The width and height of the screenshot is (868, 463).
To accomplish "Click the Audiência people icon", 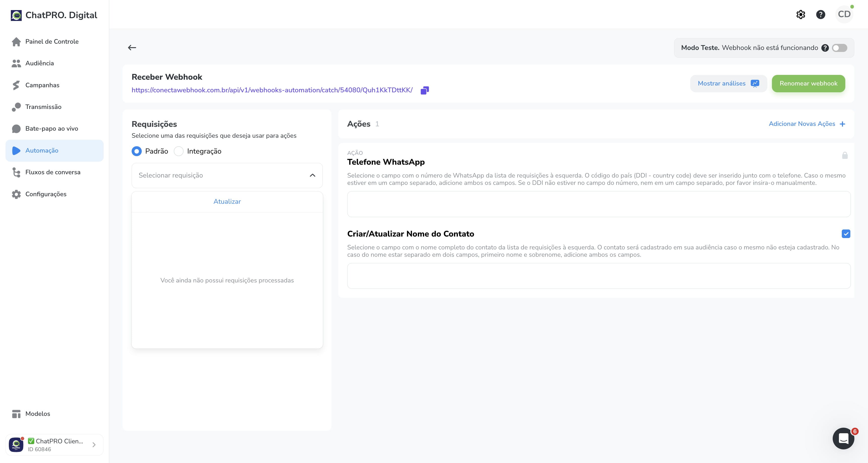I will coord(16,63).
